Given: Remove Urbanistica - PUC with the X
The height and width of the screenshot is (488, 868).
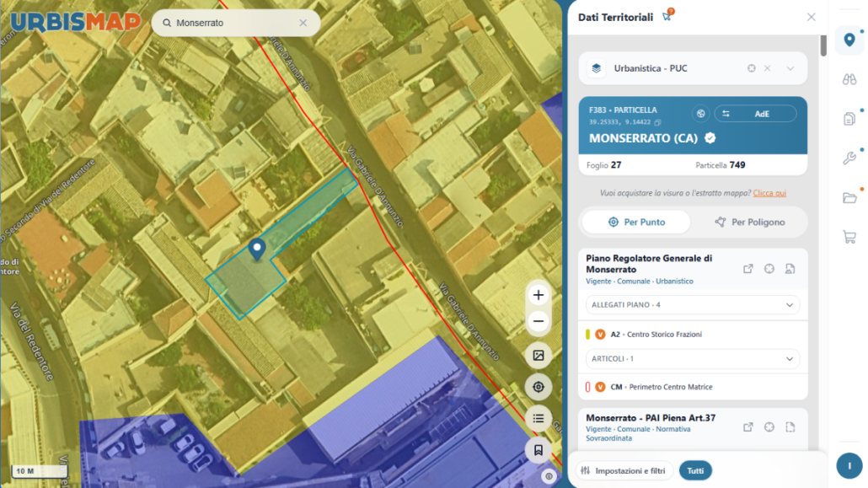Looking at the screenshot, I should tap(767, 68).
